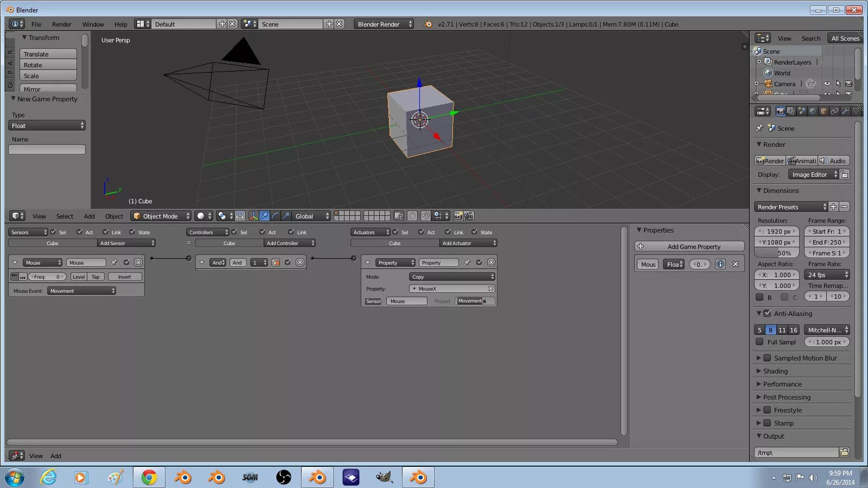Viewport: 868px width, 488px height.
Task: Open the World properties globe tab
Action: [813, 111]
